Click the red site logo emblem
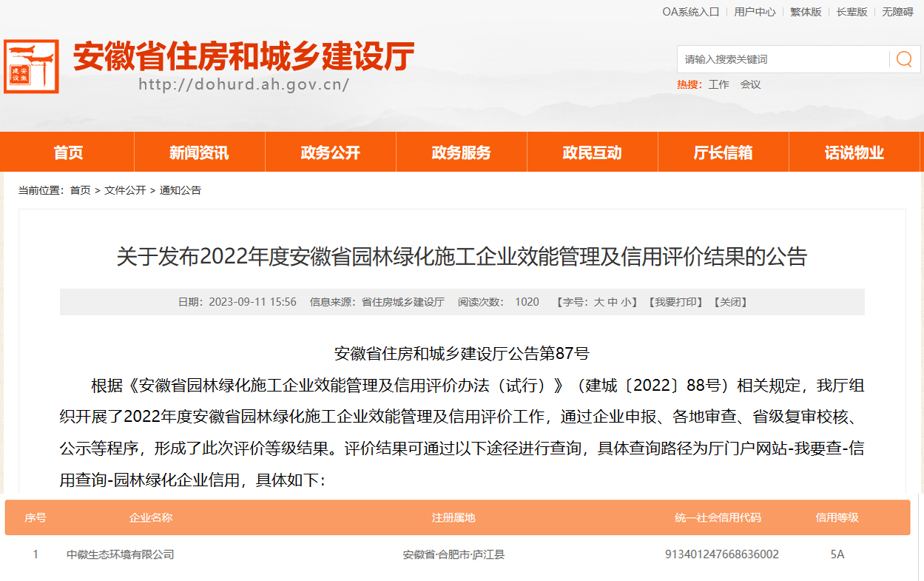 pos(31,67)
